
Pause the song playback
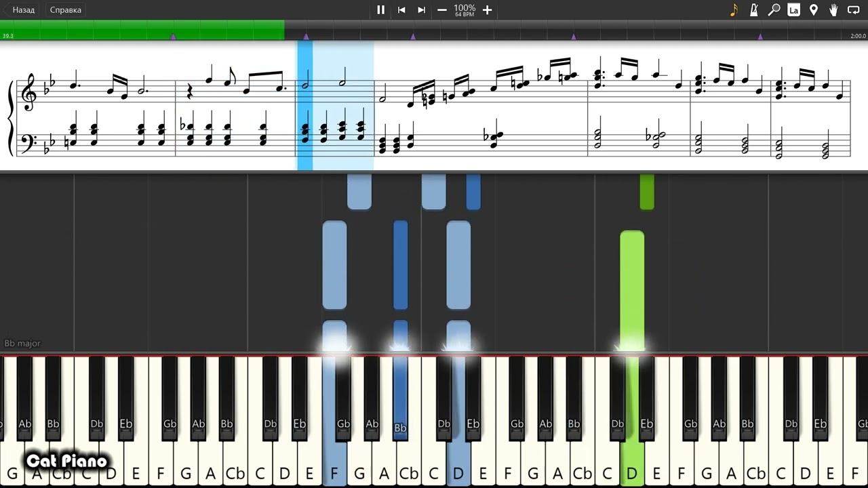[x=380, y=9]
